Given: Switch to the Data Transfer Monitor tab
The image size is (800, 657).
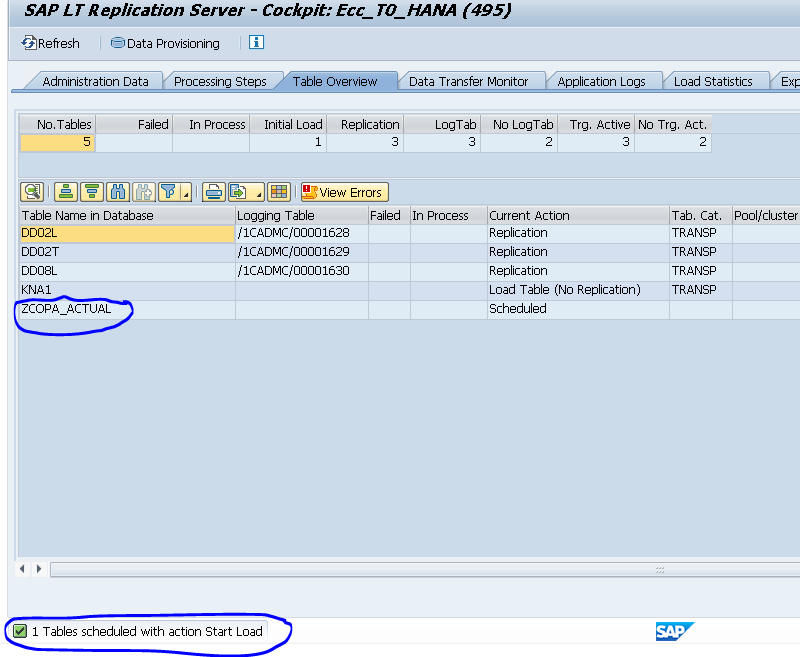Looking at the screenshot, I should coord(471,81).
